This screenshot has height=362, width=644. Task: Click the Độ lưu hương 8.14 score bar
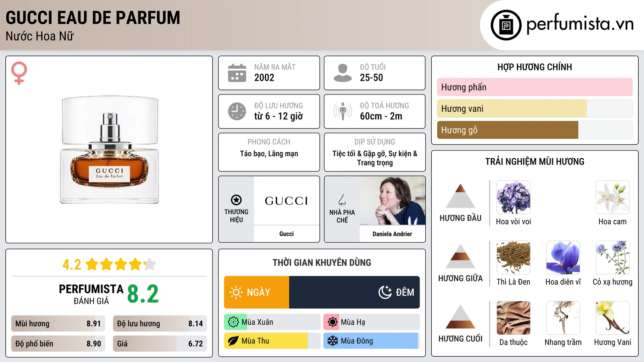click(x=160, y=324)
